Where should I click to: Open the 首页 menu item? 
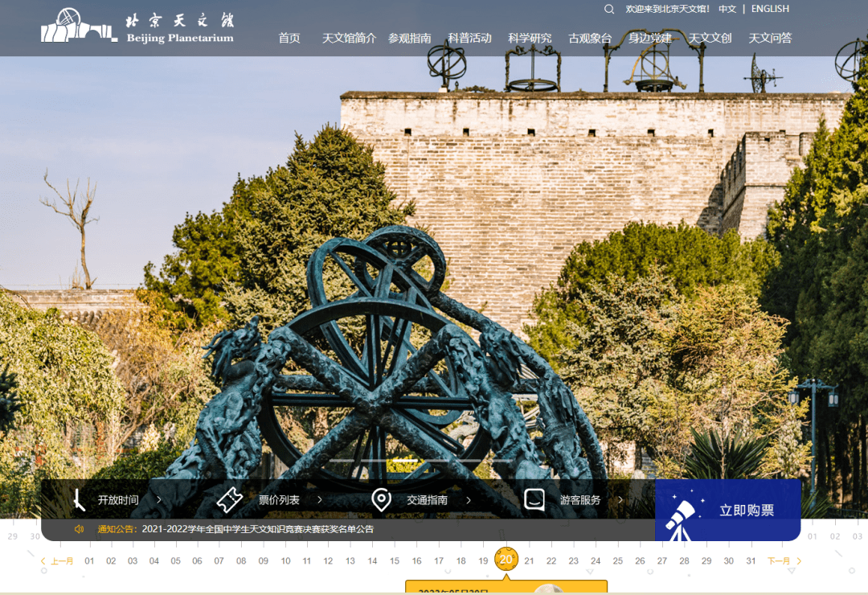[x=289, y=38]
